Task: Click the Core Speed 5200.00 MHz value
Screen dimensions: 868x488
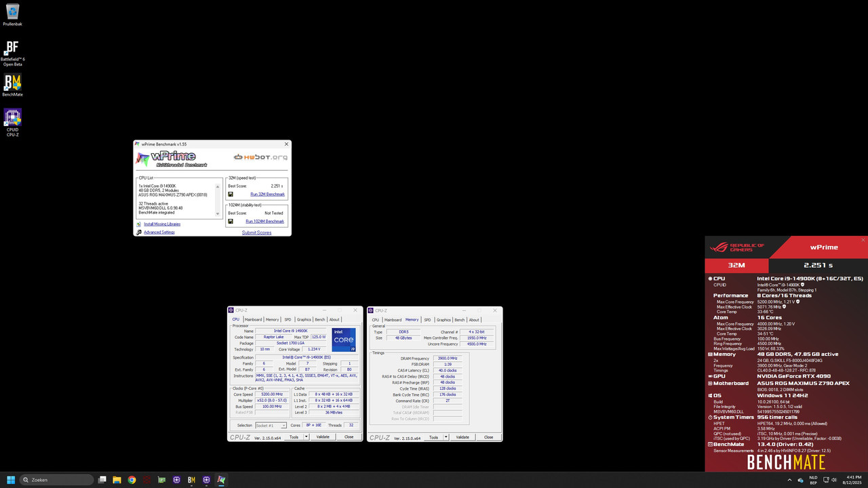Action: pyautogui.click(x=271, y=394)
